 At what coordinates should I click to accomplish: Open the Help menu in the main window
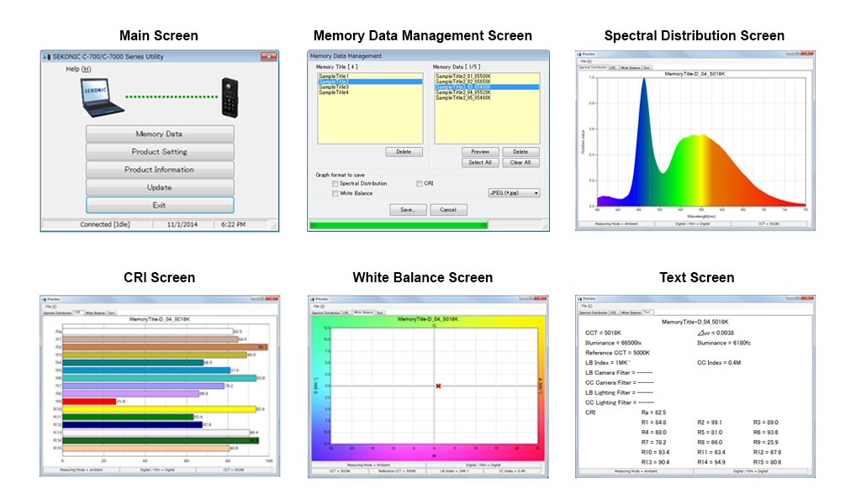[78, 69]
